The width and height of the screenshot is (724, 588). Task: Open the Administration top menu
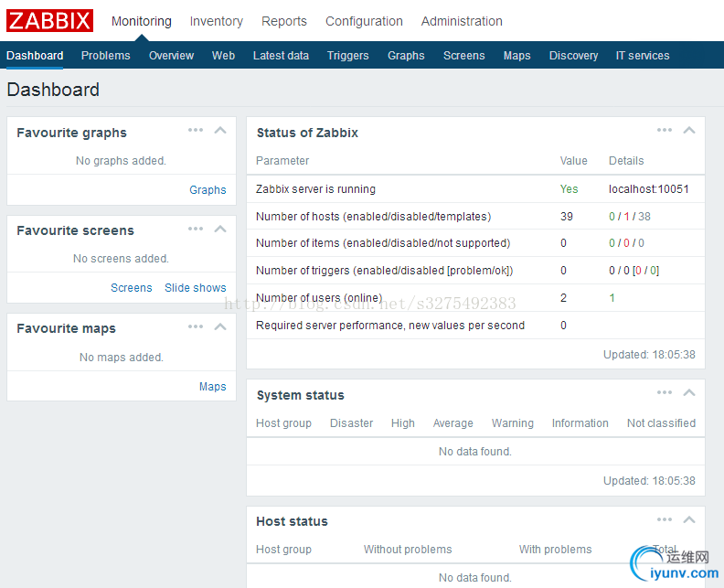[x=462, y=21]
